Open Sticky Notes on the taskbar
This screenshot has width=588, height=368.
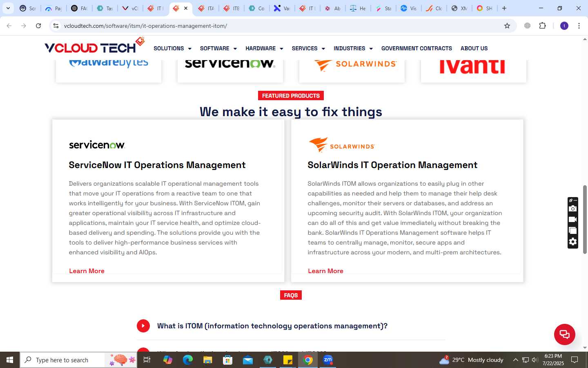(288, 360)
